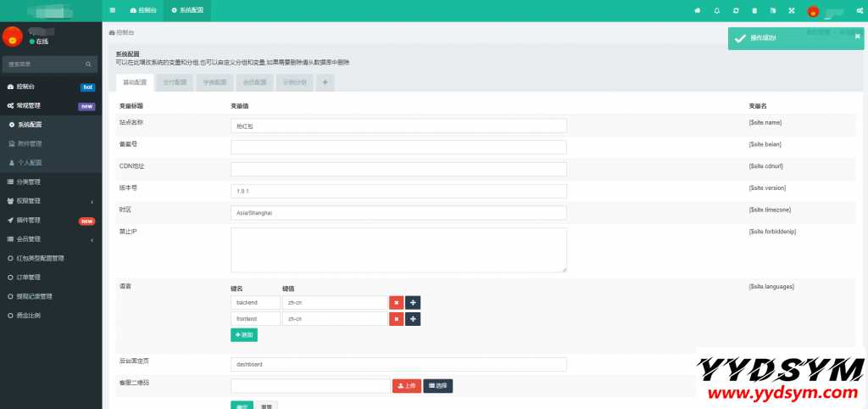
Task: Open 分类管理 in the sidebar
Action: tap(51, 182)
